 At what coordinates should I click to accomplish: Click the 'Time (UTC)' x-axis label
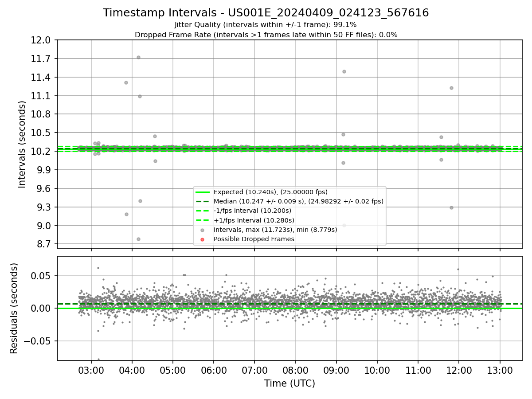pos(289,383)
